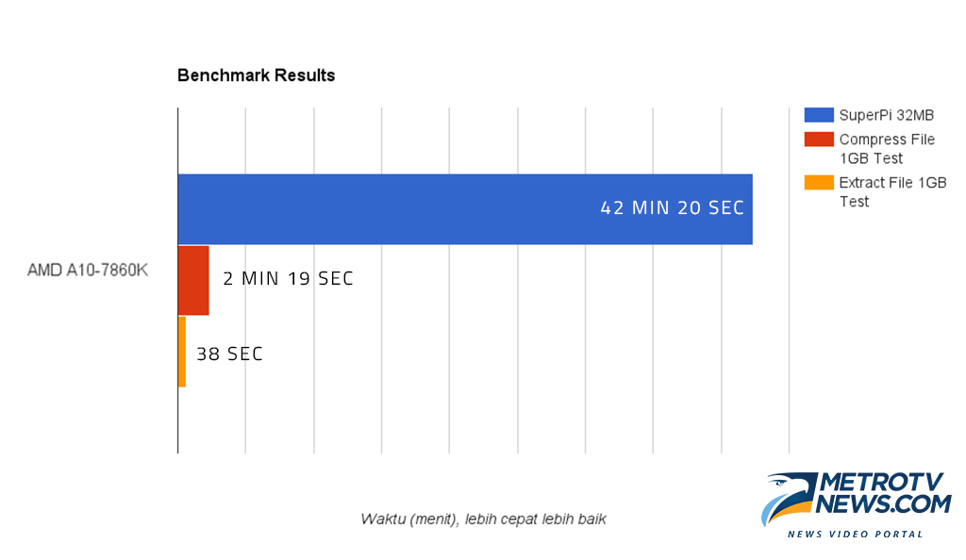Click the MetroTV News eagle logo icon
The height and width of the screenshot is (560, 966).
pos(789,497)
